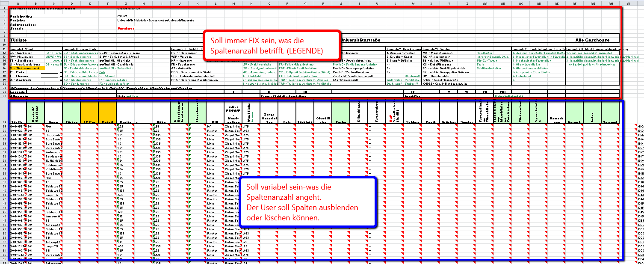Select column header S
The width and height of the screenshot is (644, 264).
point(341,3)
